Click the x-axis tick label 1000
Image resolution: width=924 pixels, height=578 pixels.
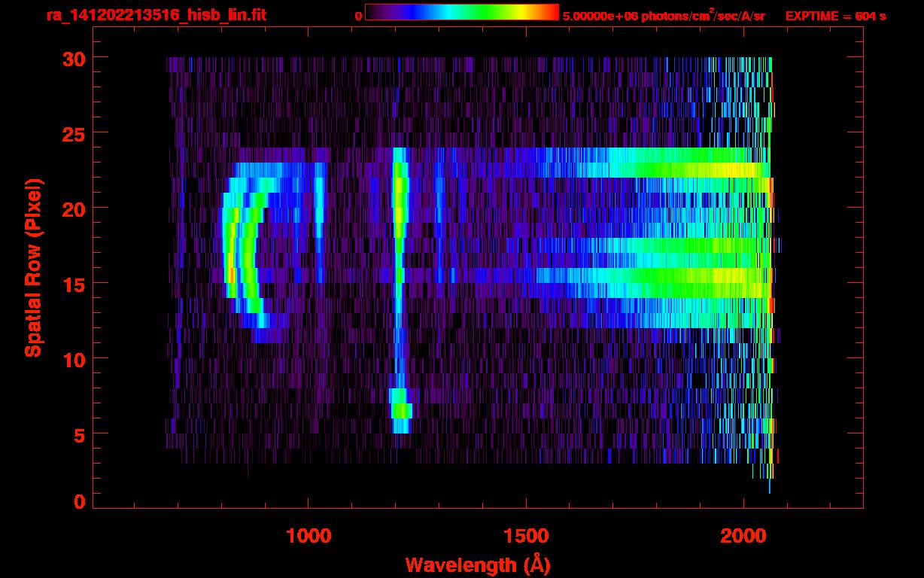[x=309, y=536]
